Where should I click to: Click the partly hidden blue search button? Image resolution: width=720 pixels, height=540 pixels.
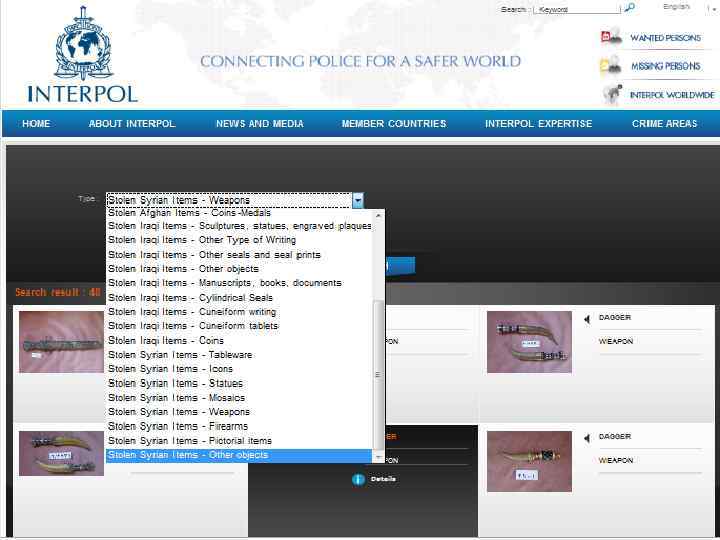(400, 265)
